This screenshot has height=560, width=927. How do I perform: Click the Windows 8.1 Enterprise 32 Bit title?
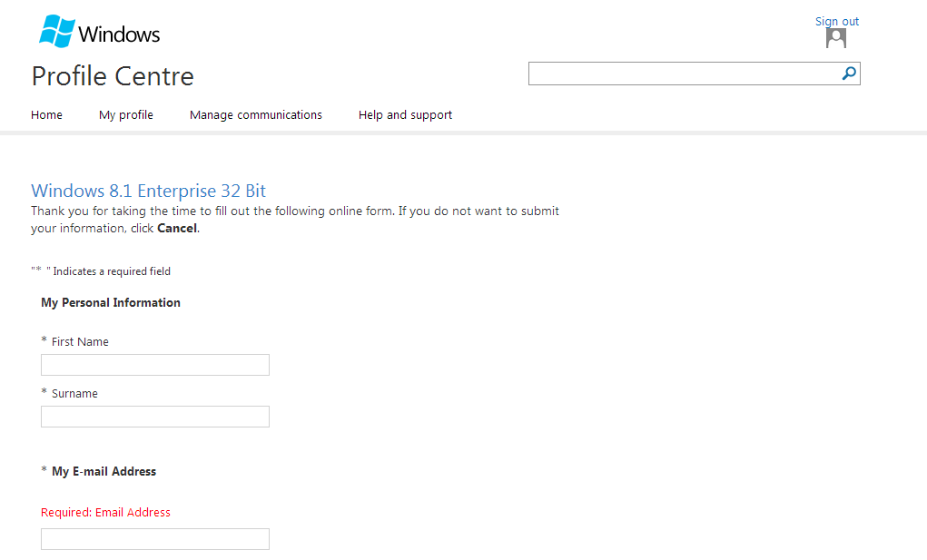148,191
